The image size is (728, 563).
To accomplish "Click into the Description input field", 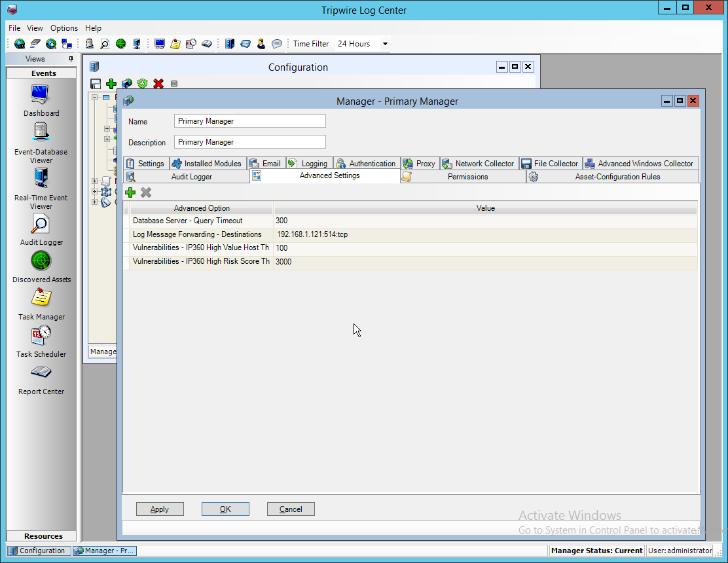I will point(250,142).
